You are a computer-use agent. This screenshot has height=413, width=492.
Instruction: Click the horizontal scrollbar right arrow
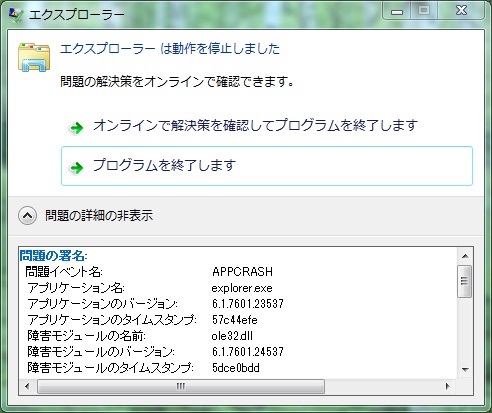pyautogui.click(x=448, y=386)
